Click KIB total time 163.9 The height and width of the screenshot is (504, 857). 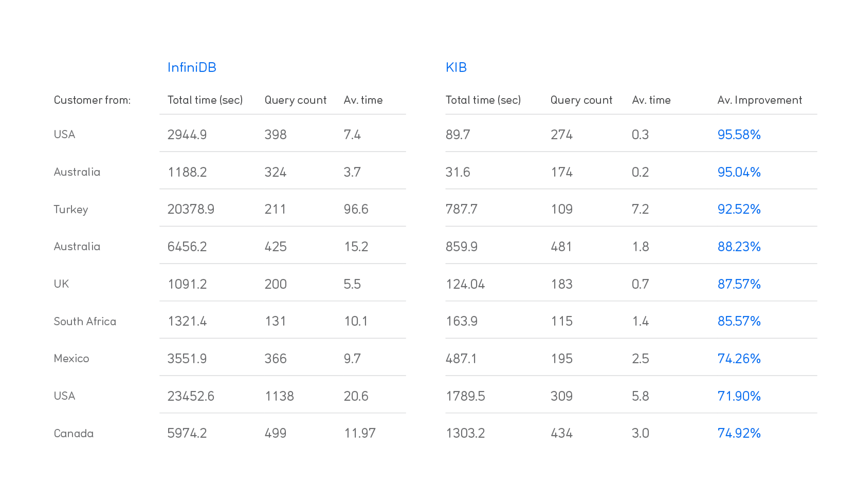pos(462,321)
